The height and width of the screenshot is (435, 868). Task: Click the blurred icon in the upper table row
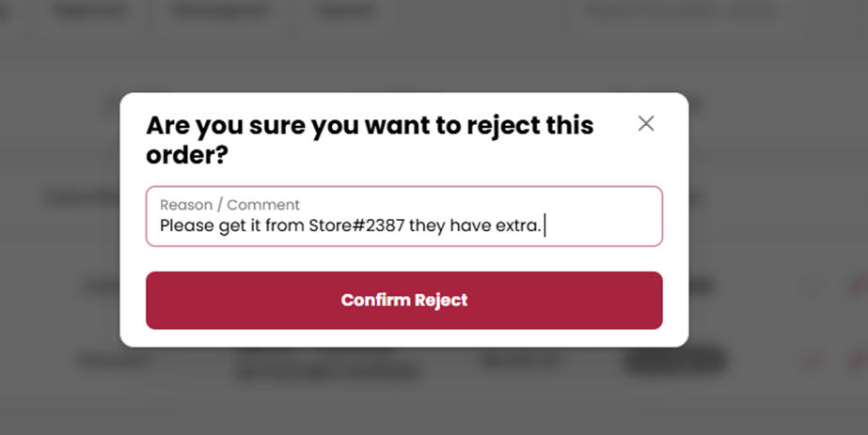pyautogui.click(x=813, y=287)
